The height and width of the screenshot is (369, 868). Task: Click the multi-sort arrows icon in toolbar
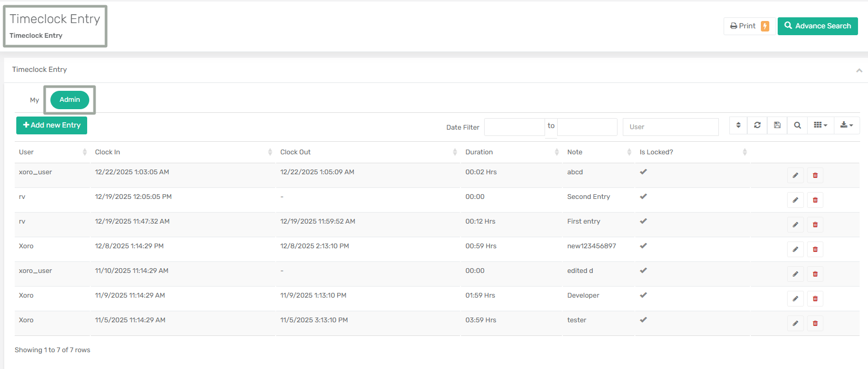click(x=738, y=125)
